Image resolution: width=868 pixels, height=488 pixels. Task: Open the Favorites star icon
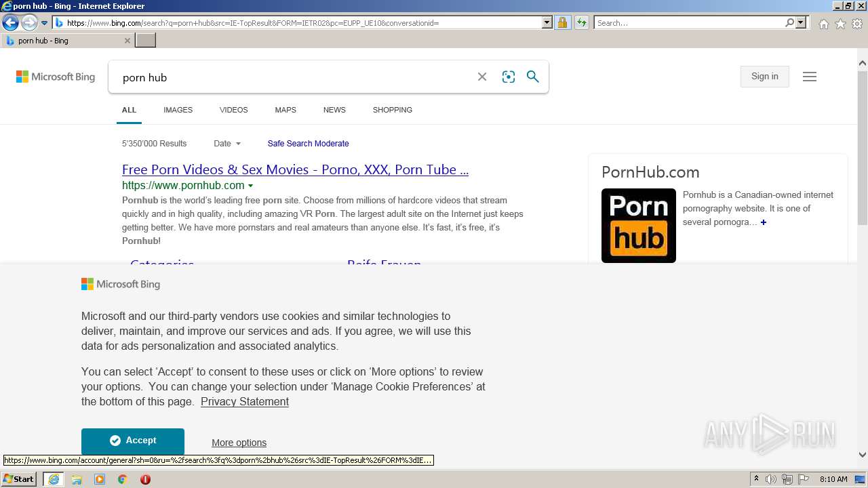840,24
